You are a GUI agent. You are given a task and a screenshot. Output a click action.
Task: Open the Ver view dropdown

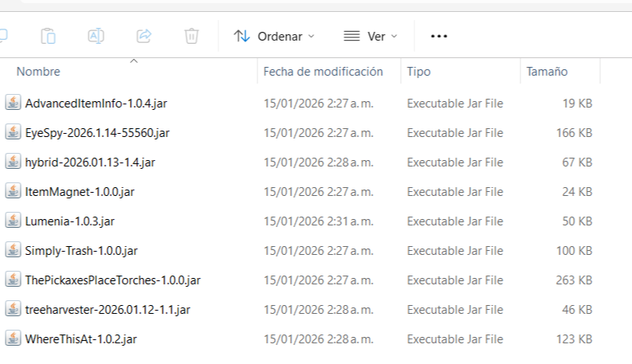pyautogui.click(x=370, y=36)
